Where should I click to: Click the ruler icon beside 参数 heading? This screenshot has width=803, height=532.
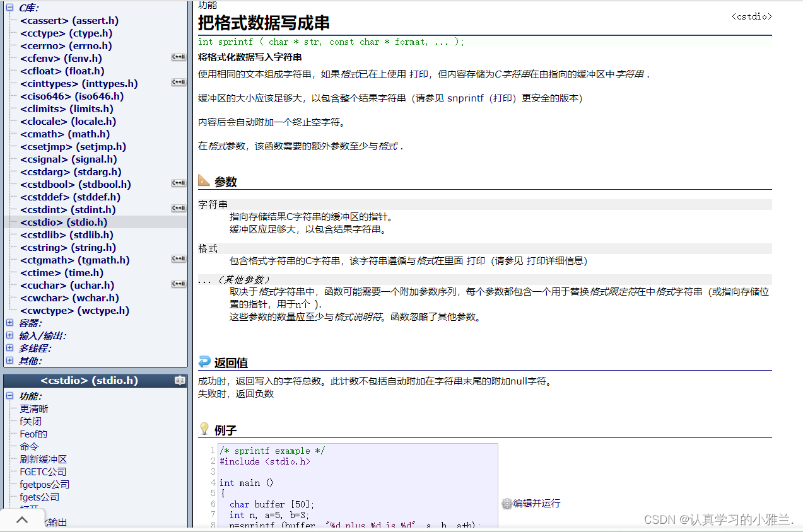click(x=204, y=181)
